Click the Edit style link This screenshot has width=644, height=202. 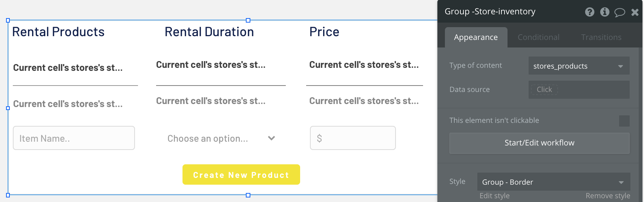(x=494, y=196)
